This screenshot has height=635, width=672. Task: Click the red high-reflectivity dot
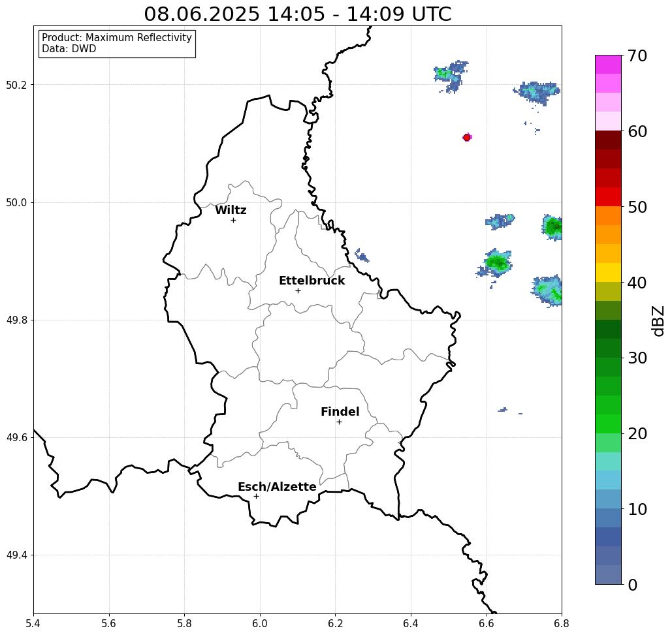click(467, 138)
